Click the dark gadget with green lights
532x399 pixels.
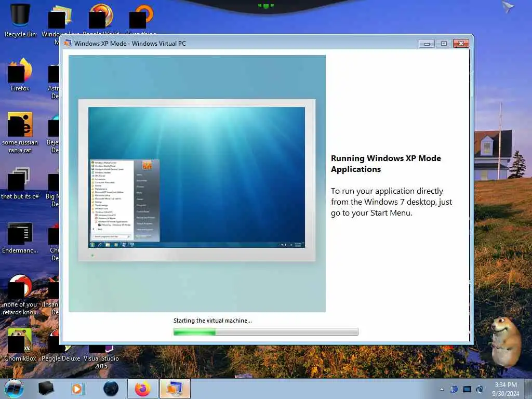click(x=265, y=6)
